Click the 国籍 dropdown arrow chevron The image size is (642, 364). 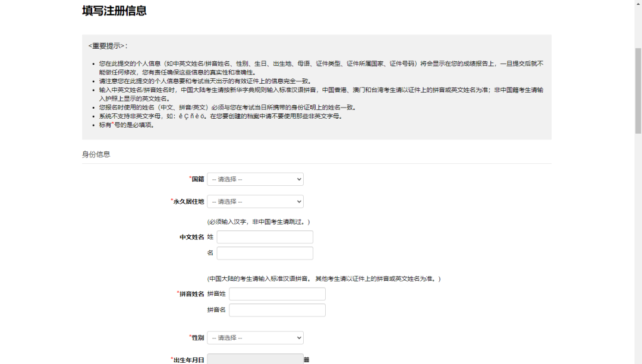pyautogui.click(x=297, y=179)
